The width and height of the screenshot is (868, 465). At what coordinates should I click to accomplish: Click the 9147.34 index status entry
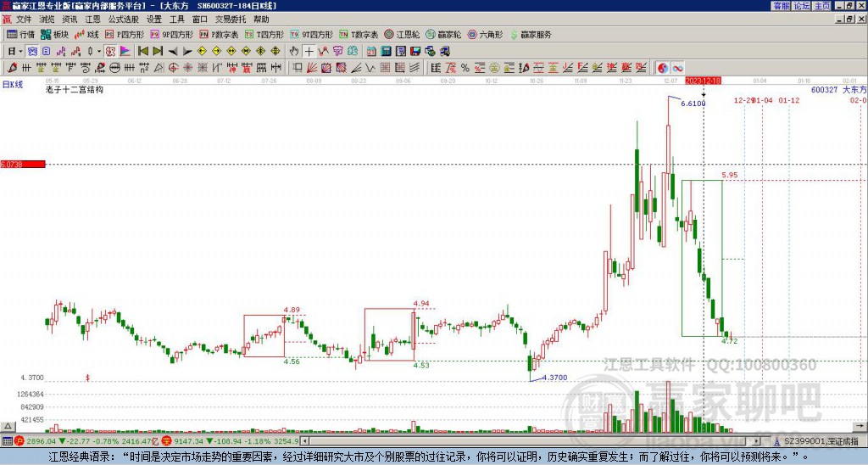click(x=231, y=441)
